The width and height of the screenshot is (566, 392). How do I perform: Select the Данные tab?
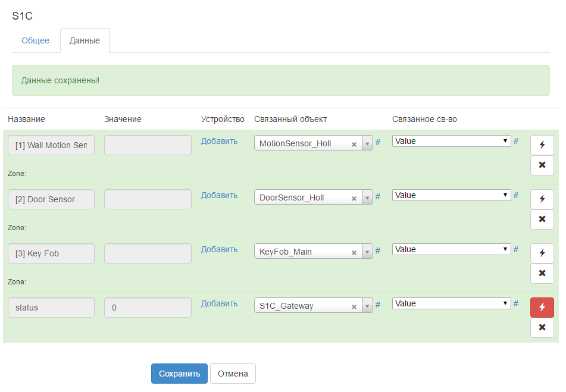coord(85,41)
